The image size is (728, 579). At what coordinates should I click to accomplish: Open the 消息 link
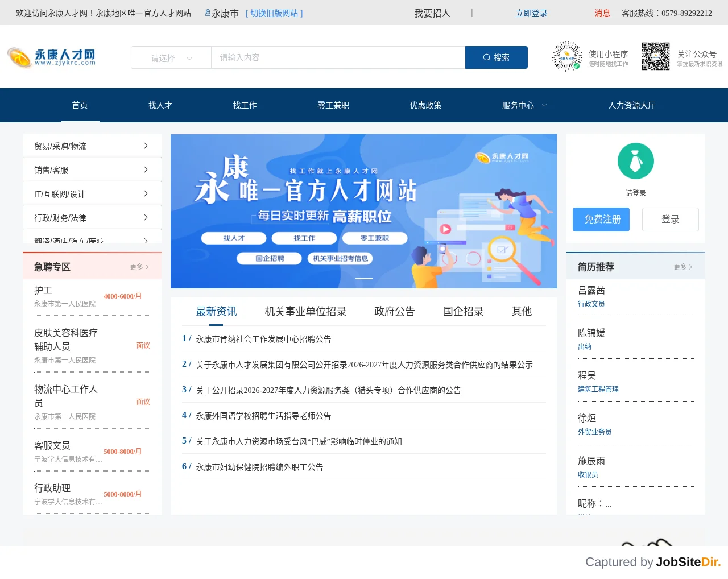(x=602, y=13)
